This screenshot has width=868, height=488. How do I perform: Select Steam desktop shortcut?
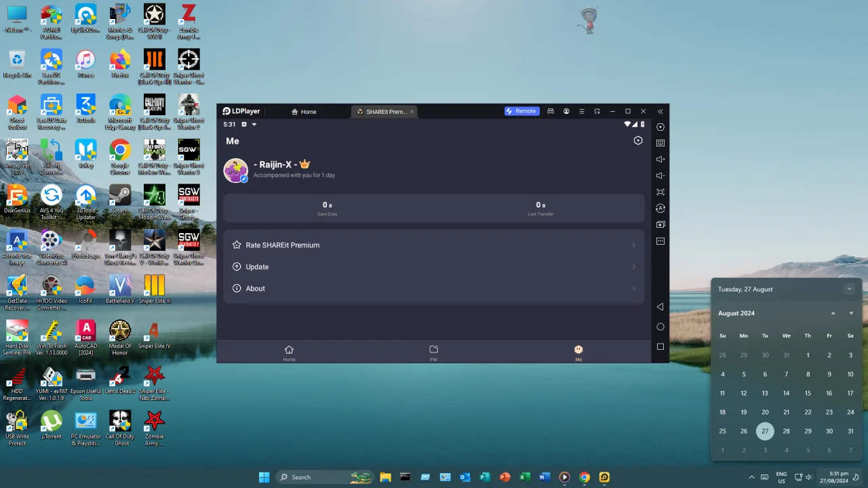tap(120, 199)
